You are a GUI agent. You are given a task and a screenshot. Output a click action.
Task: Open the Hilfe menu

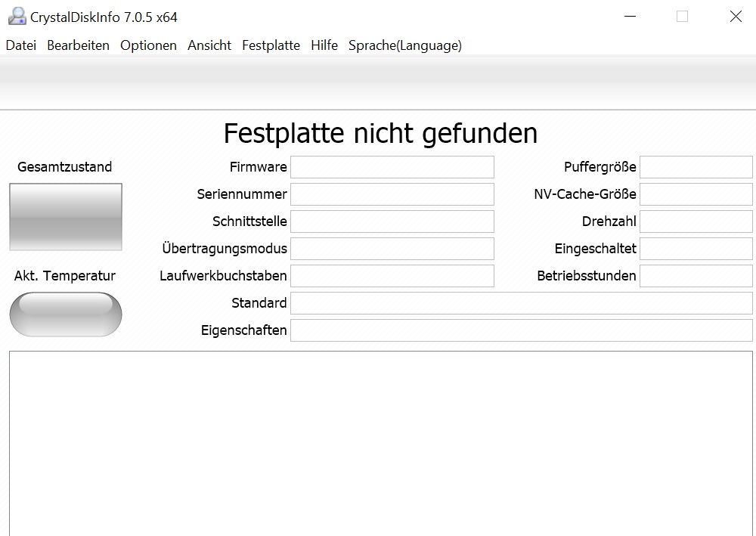click(x=324, y=45)
